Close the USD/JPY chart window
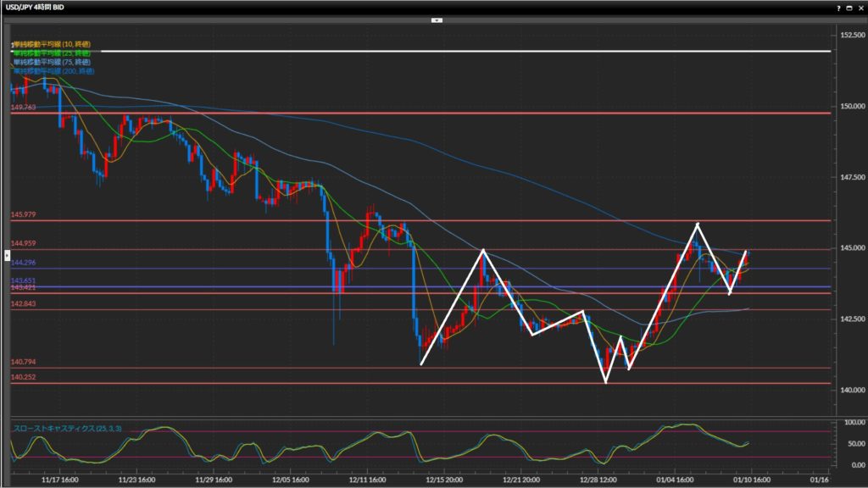Screen dimensions: 868x488 click(860, 7)
